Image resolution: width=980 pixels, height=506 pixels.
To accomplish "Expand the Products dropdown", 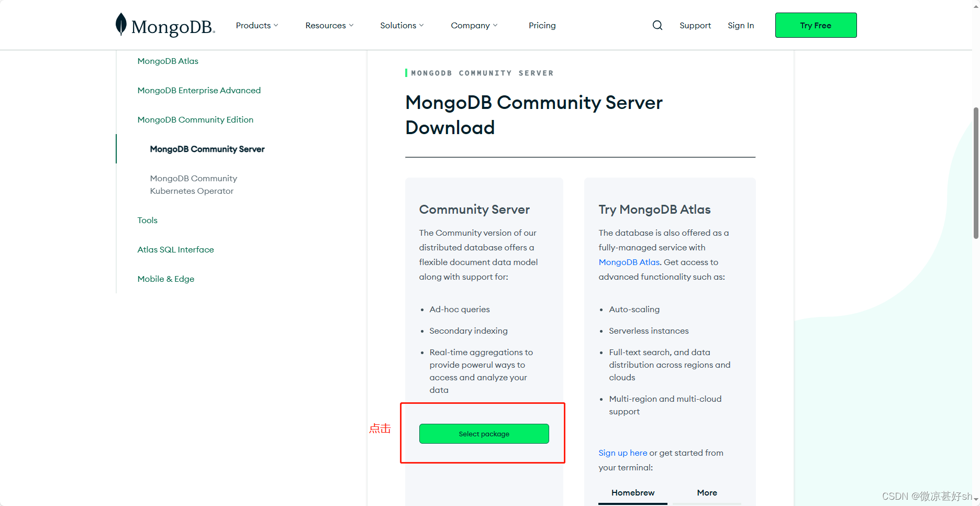I will [256, 25].
